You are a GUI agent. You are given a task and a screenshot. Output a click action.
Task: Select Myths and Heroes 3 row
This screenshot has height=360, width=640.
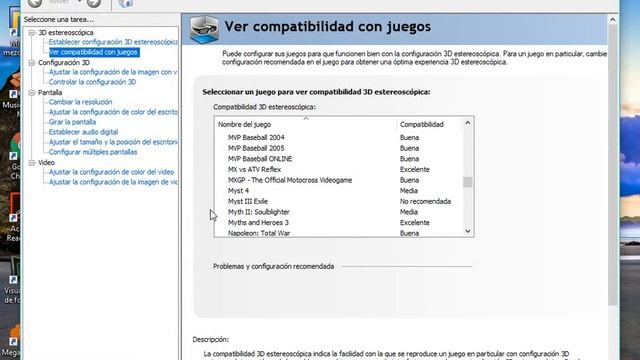coord(339,222)
